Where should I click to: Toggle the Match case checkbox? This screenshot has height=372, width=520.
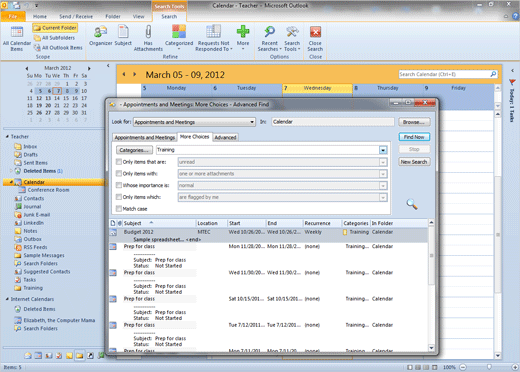pyautogui.click(x=118, y=209)
